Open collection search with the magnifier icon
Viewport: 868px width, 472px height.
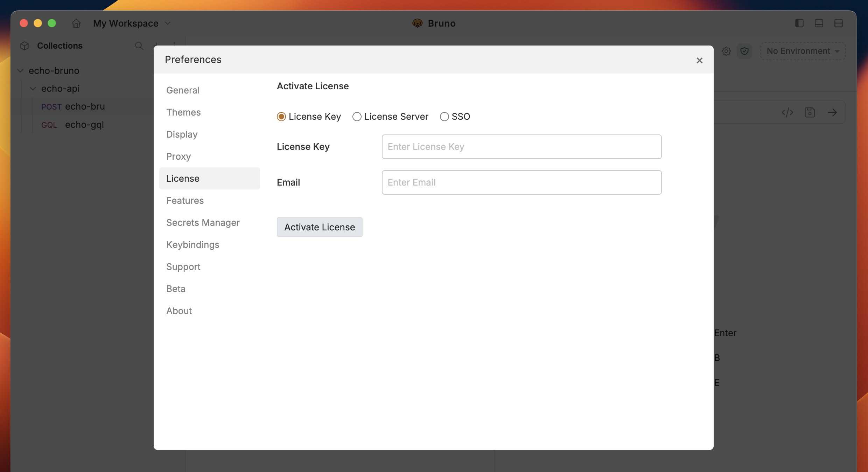coord(139,46)
